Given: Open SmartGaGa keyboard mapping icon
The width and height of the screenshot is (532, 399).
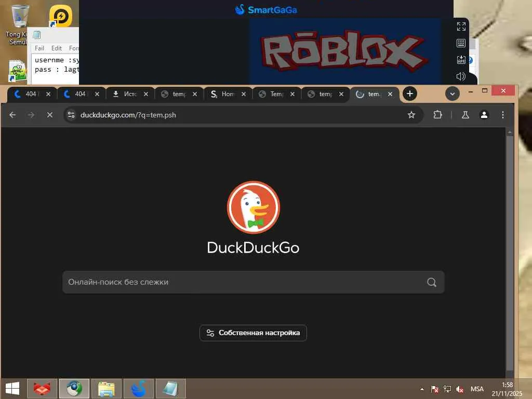Looking at the screenshot, I should pyautogui.click(x=461, y=43).
